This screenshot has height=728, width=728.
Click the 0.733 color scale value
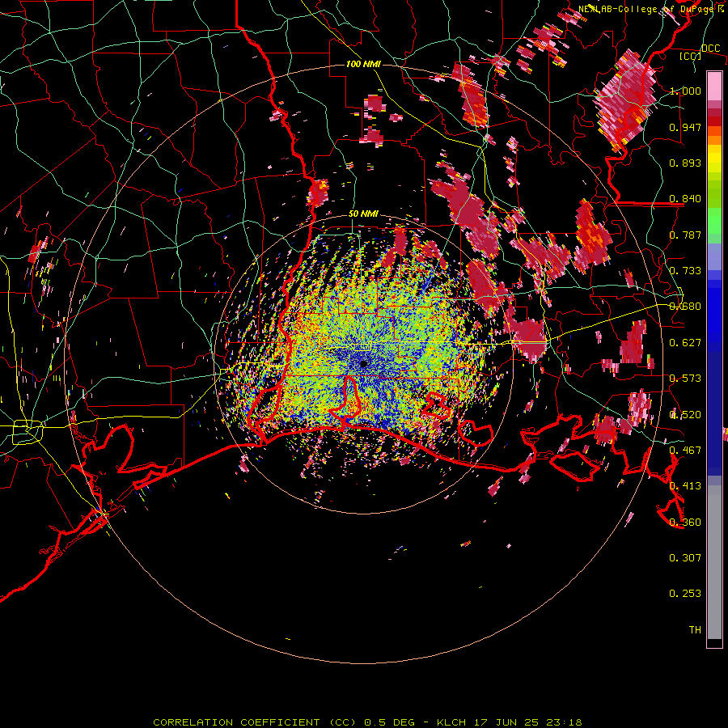pyautogui.click(x=685, y=271)
